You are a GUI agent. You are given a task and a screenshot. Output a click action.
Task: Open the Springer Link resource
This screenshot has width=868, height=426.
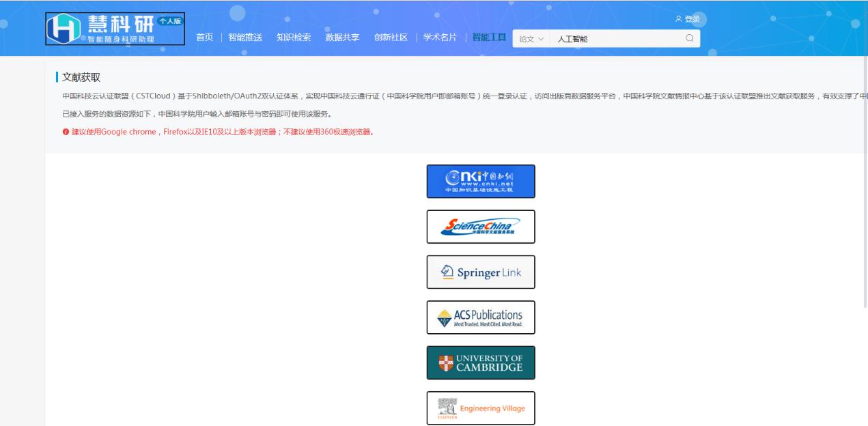click(481, 272)
